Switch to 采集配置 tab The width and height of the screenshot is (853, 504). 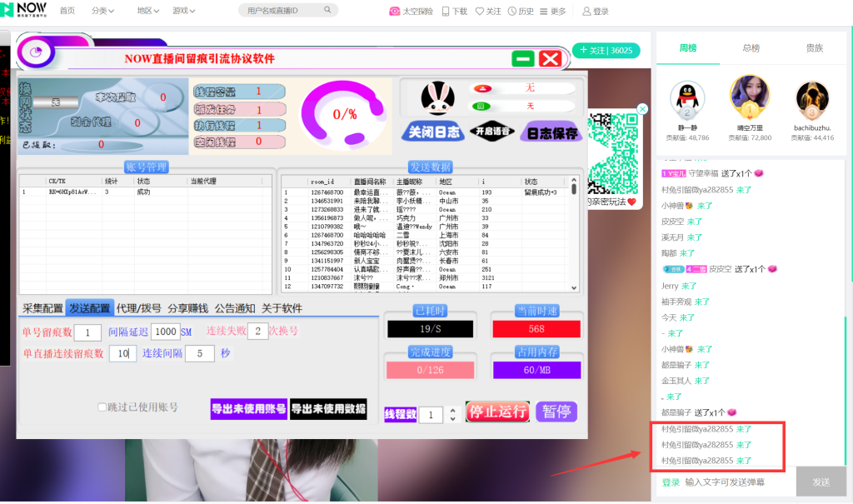coord(42,308)
